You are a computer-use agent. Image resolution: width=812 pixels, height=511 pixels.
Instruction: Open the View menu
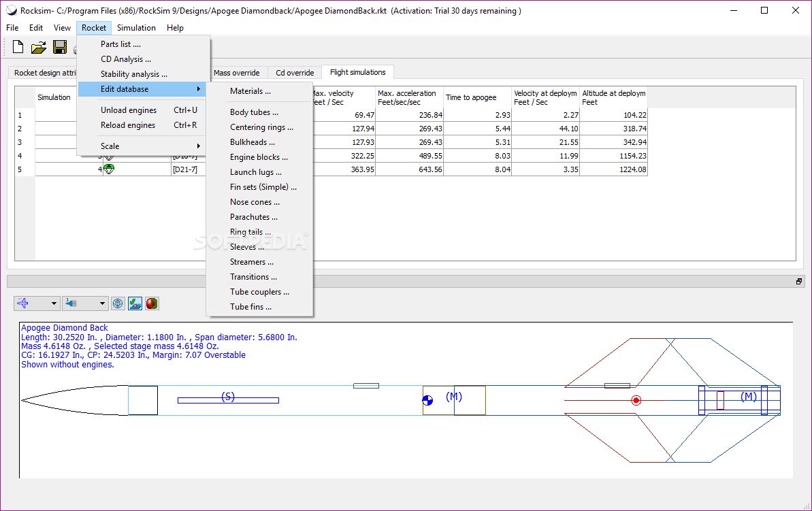62,28
